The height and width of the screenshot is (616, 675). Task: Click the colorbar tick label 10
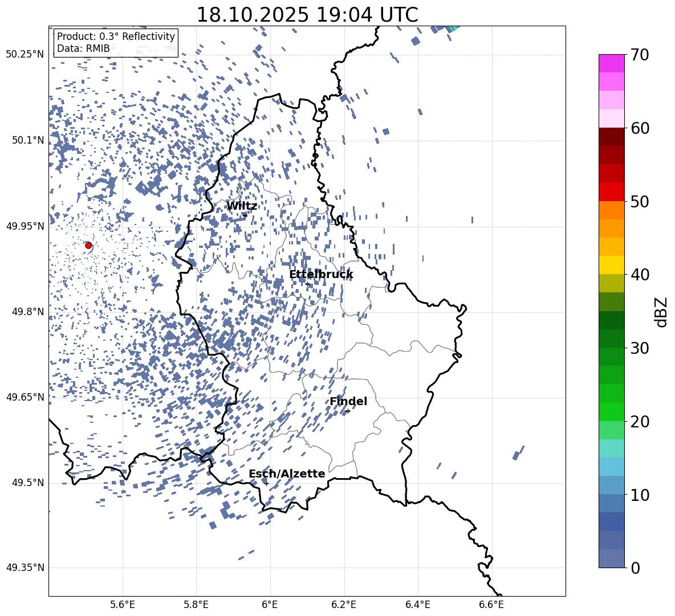click(x=640, y=495)
